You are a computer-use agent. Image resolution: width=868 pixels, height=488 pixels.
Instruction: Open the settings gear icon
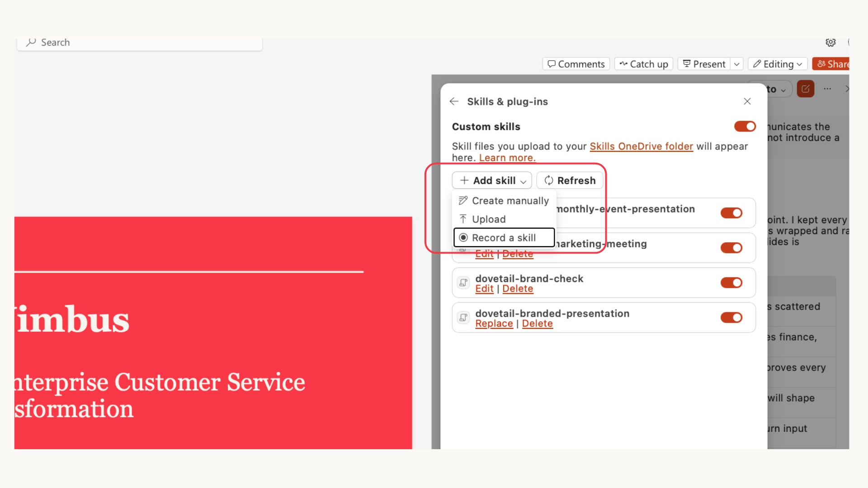[830, 42]
